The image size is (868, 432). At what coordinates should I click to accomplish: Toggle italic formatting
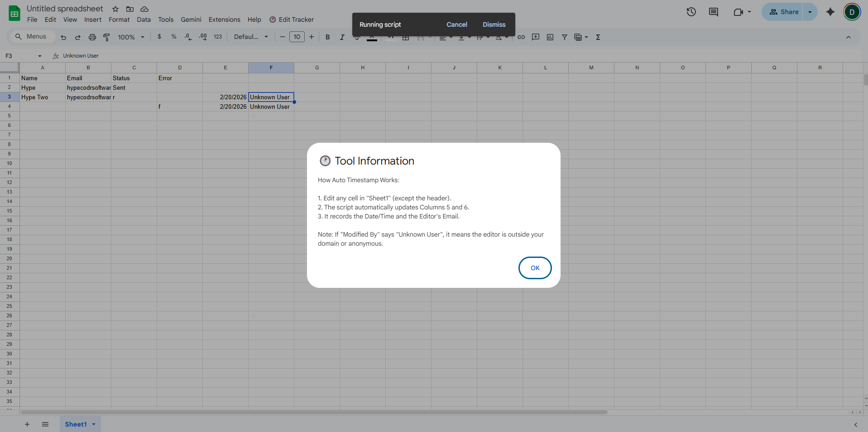coord(342,37)
